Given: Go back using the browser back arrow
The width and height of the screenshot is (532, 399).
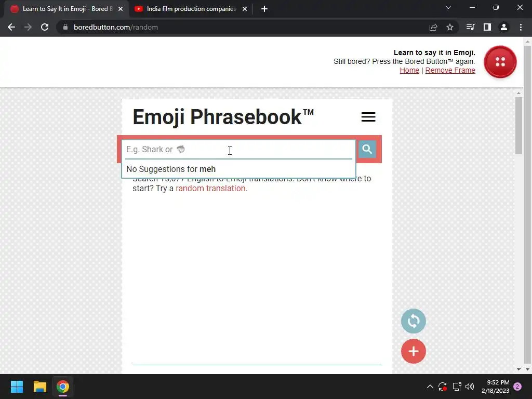Looking at the screenshot, I should point(11,27).
